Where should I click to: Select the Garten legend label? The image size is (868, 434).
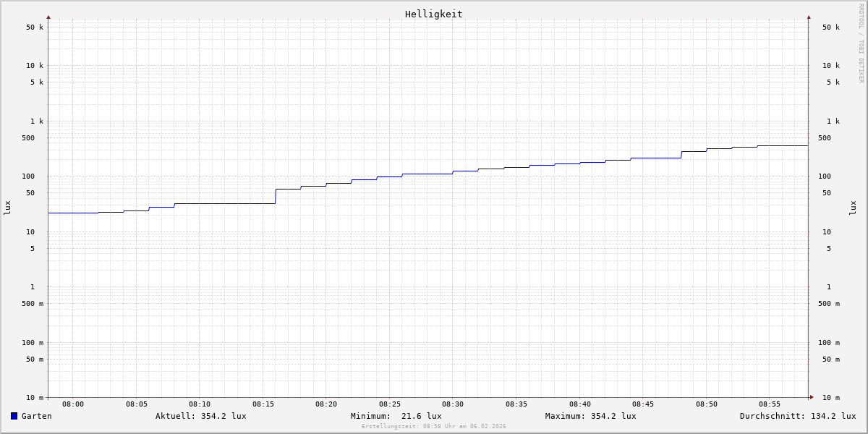36,416
